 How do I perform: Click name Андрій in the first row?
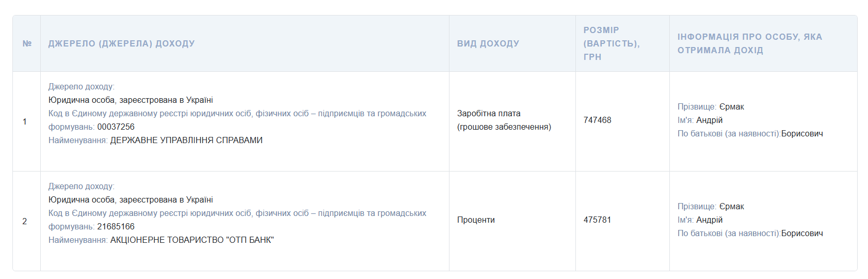click(x=709, y=120)
